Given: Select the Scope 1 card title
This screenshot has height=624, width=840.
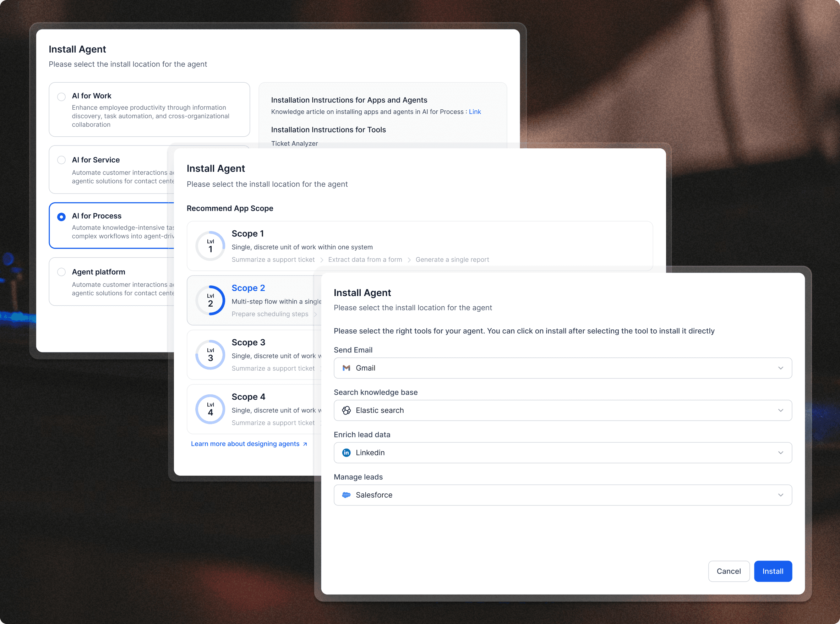Looking at the screenshot, I should point(247,234).
